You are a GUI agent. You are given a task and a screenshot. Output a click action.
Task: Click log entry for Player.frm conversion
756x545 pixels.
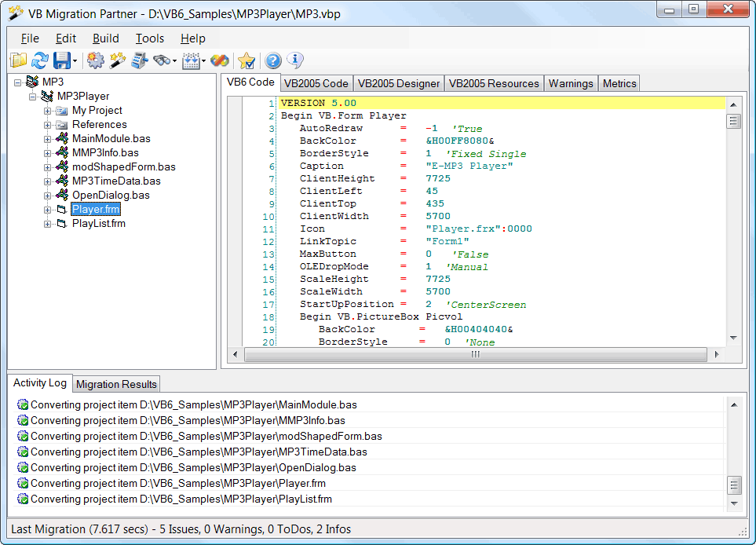[371, 483]
